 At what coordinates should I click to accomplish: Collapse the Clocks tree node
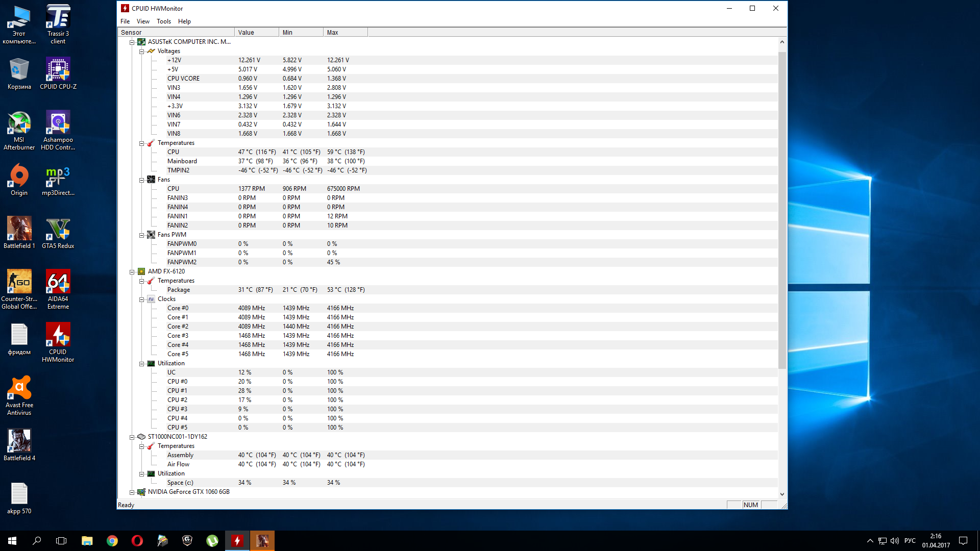click(x=141, y=299)
